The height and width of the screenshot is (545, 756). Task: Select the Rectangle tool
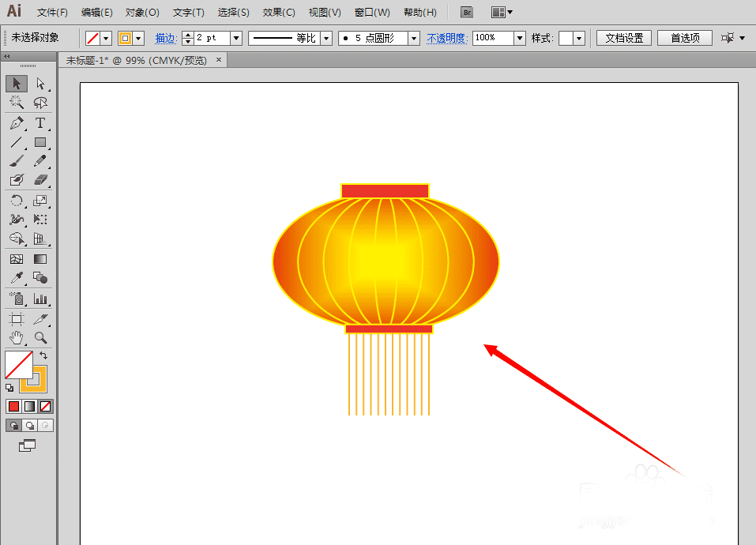click(40, 142)
